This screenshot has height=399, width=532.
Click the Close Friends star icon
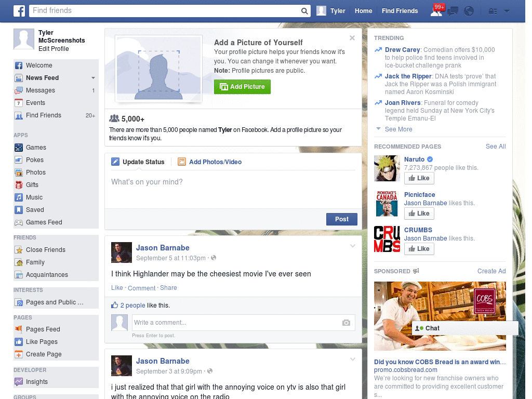tap(19, 250)
